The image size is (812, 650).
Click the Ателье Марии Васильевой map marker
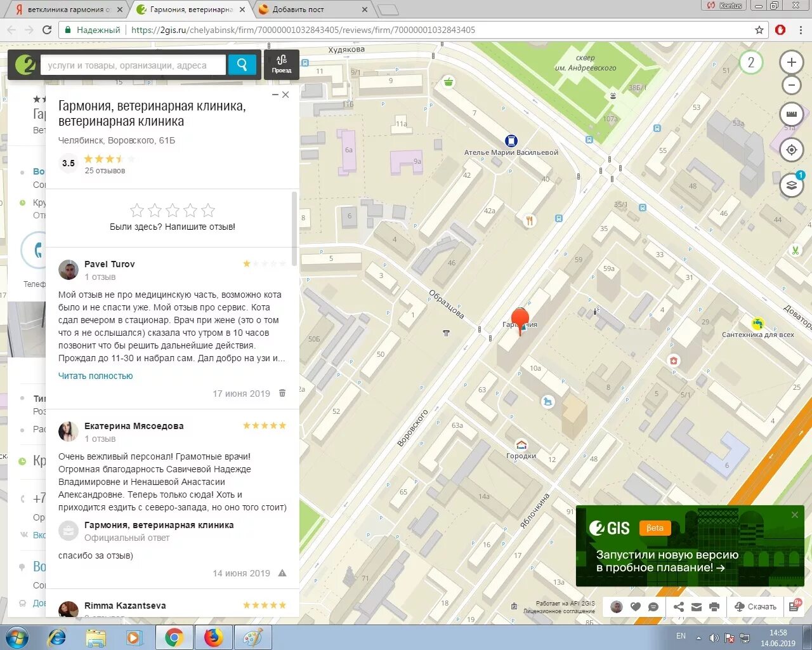(511, 141)
